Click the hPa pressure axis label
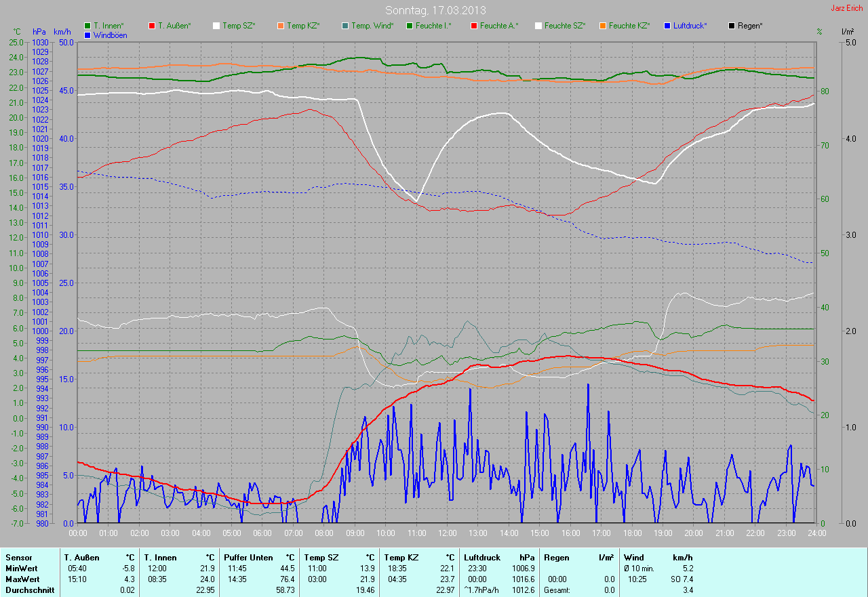Screen dimensions: 868x597 coord(39,32)
